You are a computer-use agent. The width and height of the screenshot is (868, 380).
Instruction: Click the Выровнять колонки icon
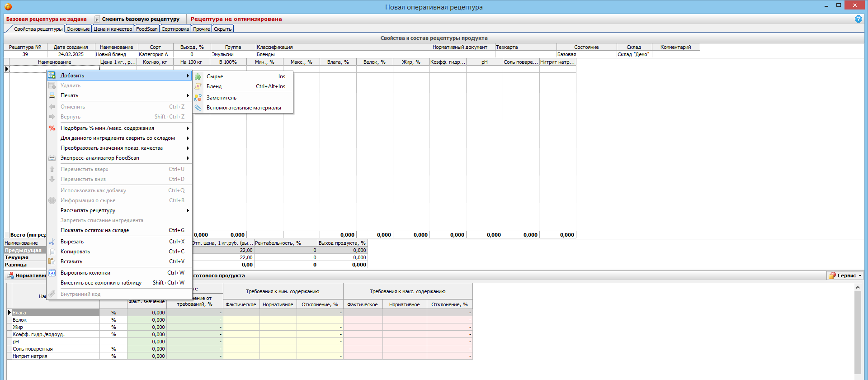tap(52, 273)
